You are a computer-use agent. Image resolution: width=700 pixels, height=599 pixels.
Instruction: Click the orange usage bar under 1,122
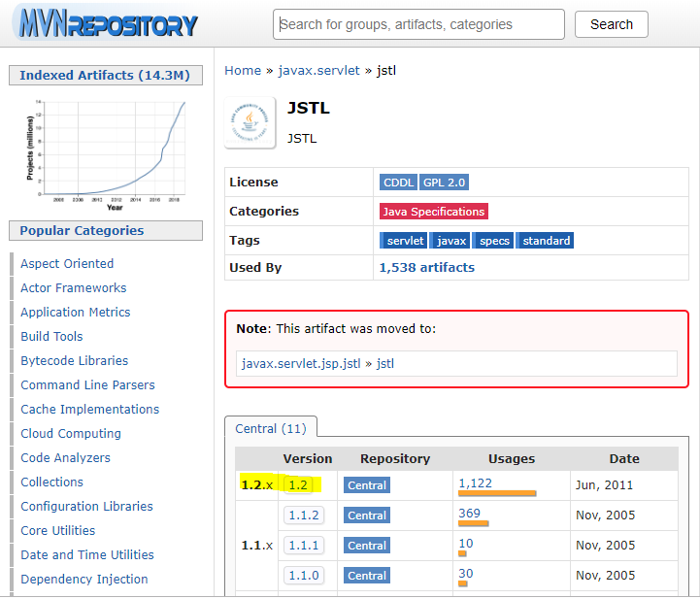pyautogui.click(x=497, y=493)
